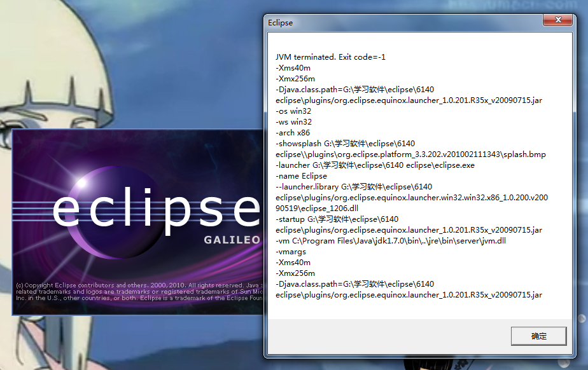
Task: Click the '-startup G:\' line
Action: point(337,219)
